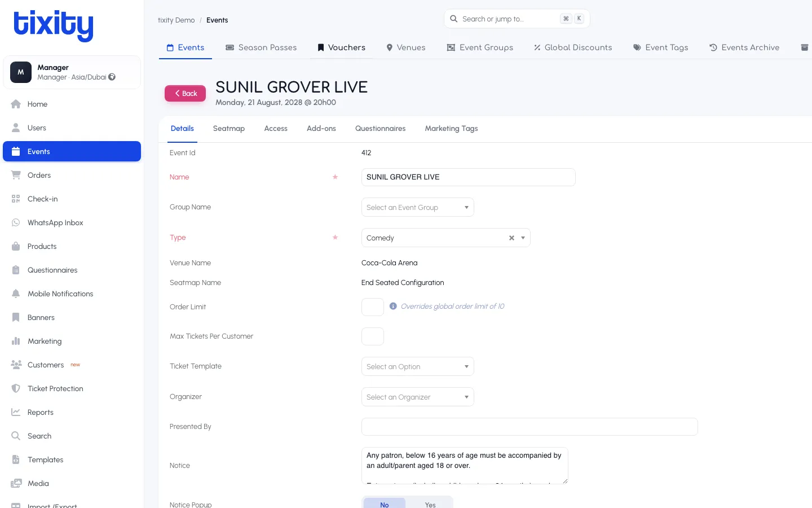
Task: Open Home from sidebar
Action: [72, 104]
